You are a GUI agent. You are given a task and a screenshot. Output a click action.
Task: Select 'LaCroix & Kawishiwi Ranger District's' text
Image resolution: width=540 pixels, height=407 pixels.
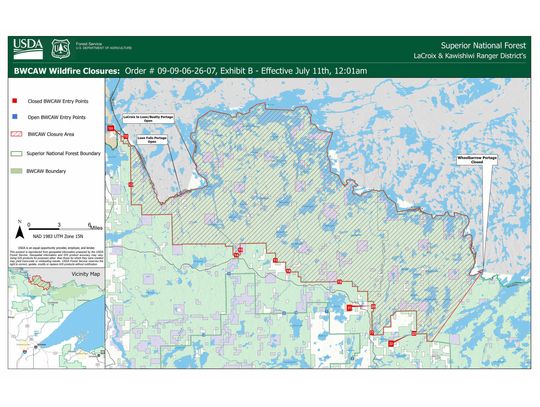pyautogui.click(x=470, y=56)
